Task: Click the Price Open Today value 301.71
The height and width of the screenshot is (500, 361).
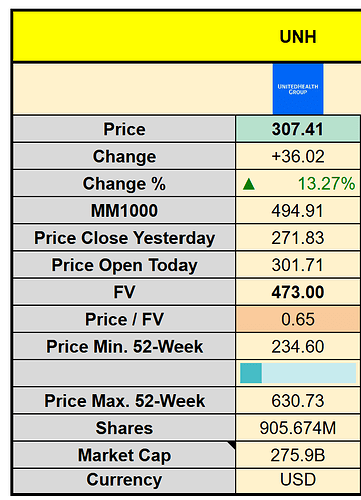Action: coord(298,265)
